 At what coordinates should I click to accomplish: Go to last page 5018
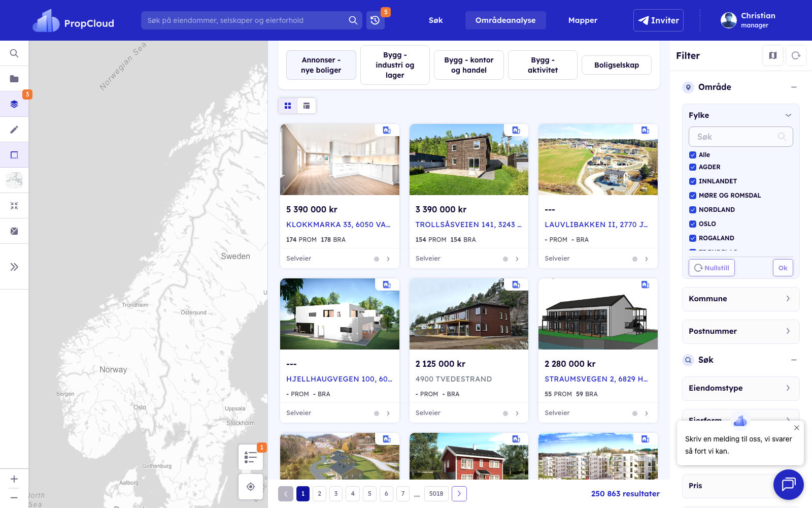coord(436,494)
